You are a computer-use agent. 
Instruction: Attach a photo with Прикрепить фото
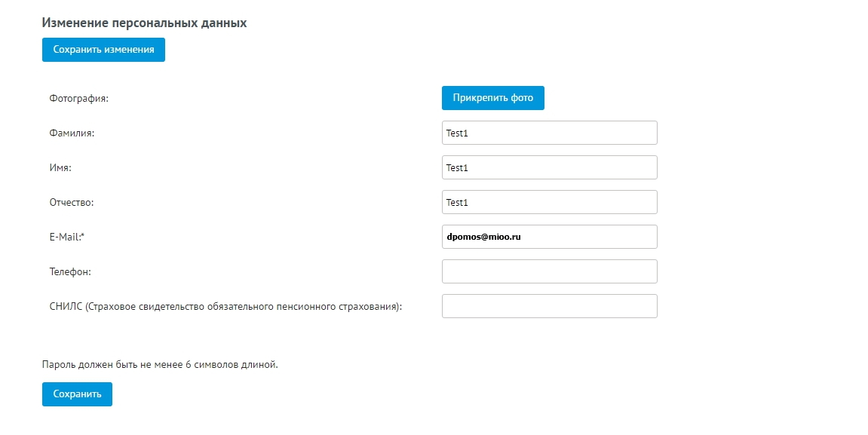[492, 98]
